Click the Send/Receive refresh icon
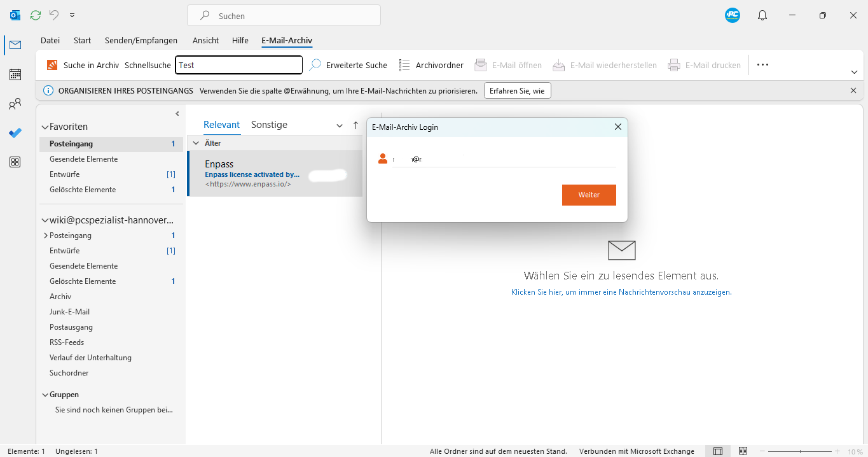Image resolution: width=868 pixels, height=457 pixels. click(35, 15)
